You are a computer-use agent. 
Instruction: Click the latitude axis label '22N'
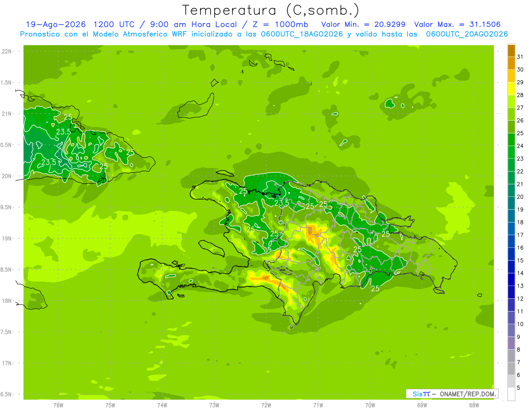click(7, 51)
